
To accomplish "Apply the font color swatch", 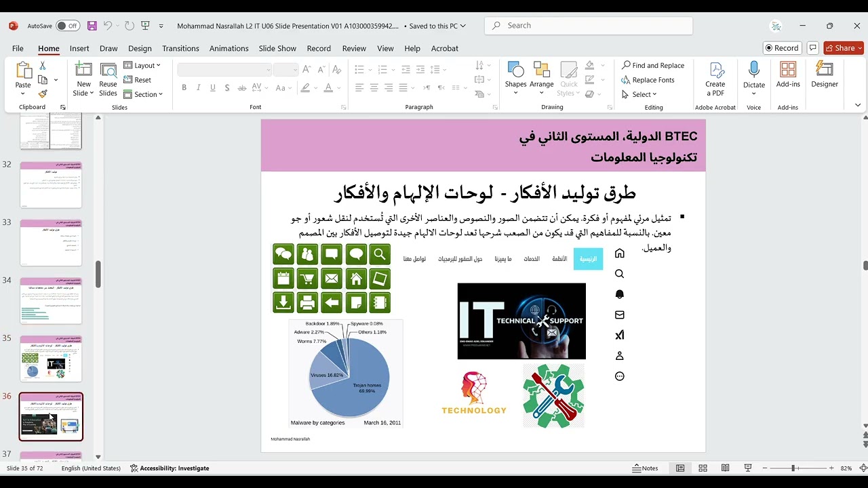I will (x=329, y=88).
